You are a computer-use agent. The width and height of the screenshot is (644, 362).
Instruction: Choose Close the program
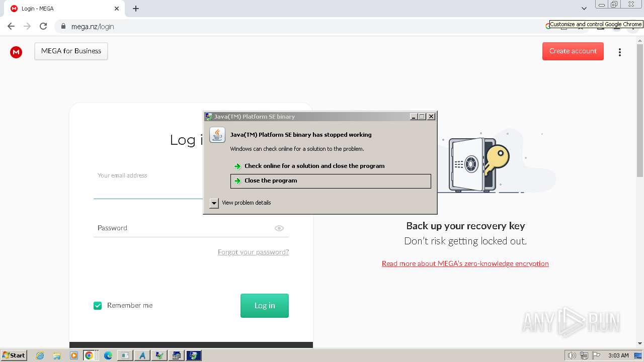[331, 181]
